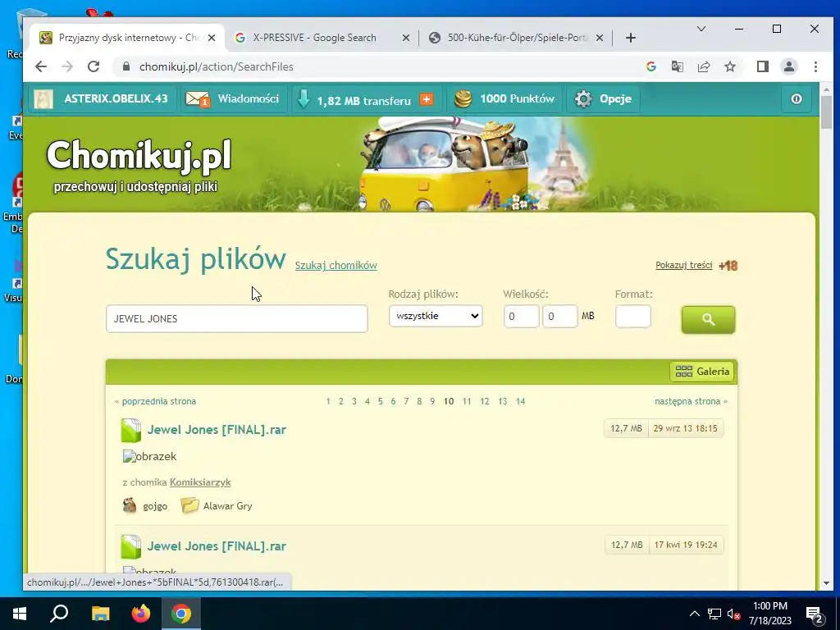The width and height of the screenshot is (840, 630).
Task: Open Wiadomości messages
Action: point(248,98)
